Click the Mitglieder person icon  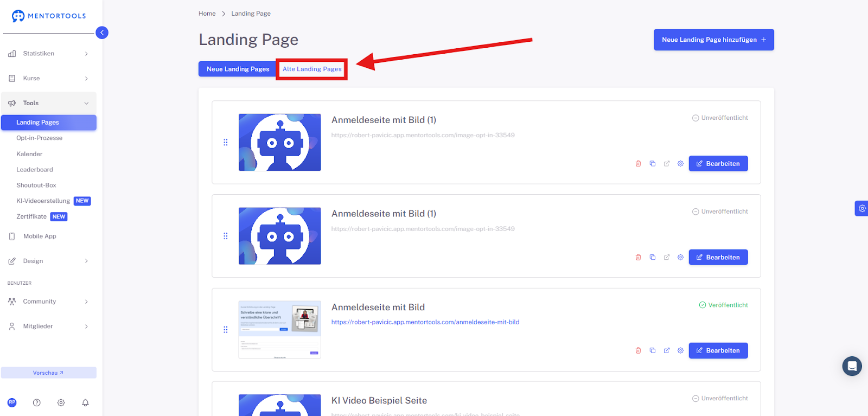click(x=12, y=327)
